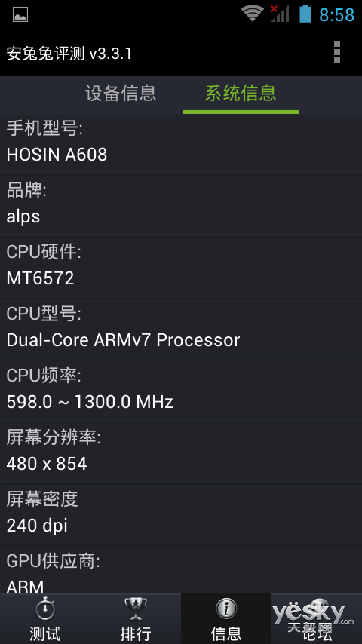Viewport: 362px width, 644px height.
Task: Select the 手机型号 HOSIN A608 row
Action: click(x=181, y=144)
